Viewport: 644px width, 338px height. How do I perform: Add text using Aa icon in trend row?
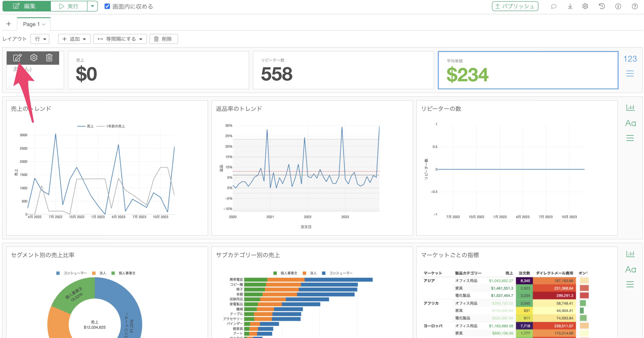click(x=630, y=123)
